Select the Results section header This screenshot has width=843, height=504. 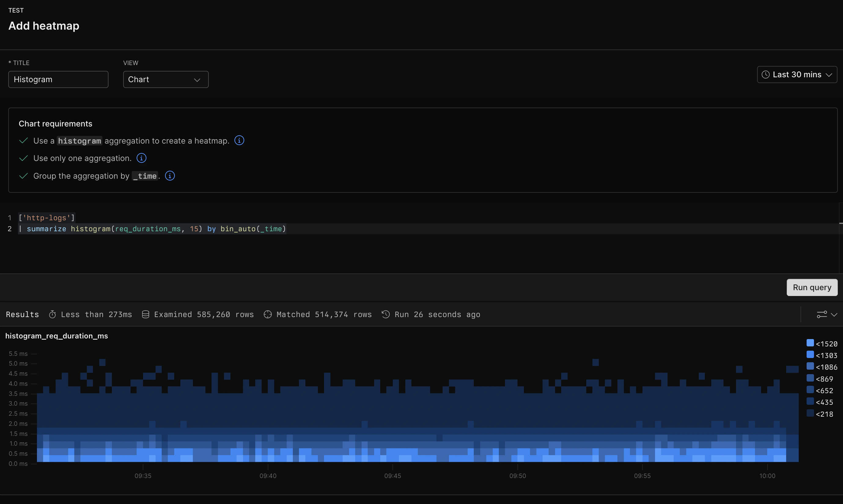22,315
